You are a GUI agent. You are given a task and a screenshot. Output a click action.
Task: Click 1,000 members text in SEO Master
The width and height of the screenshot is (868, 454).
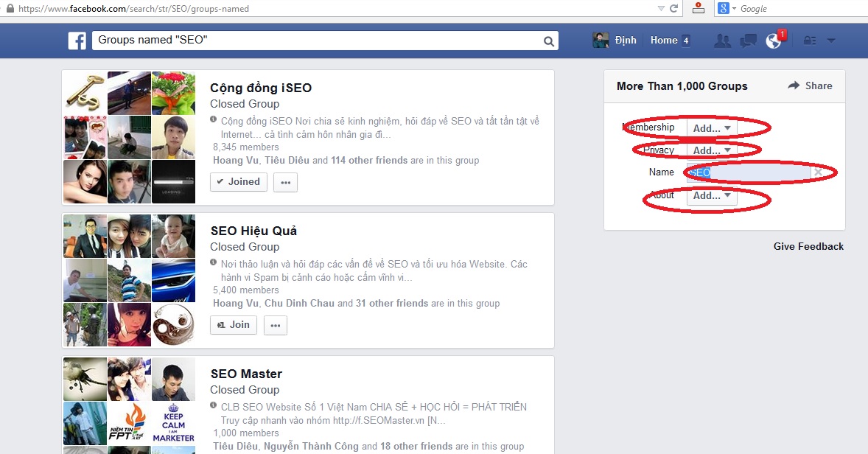(246, 433)
